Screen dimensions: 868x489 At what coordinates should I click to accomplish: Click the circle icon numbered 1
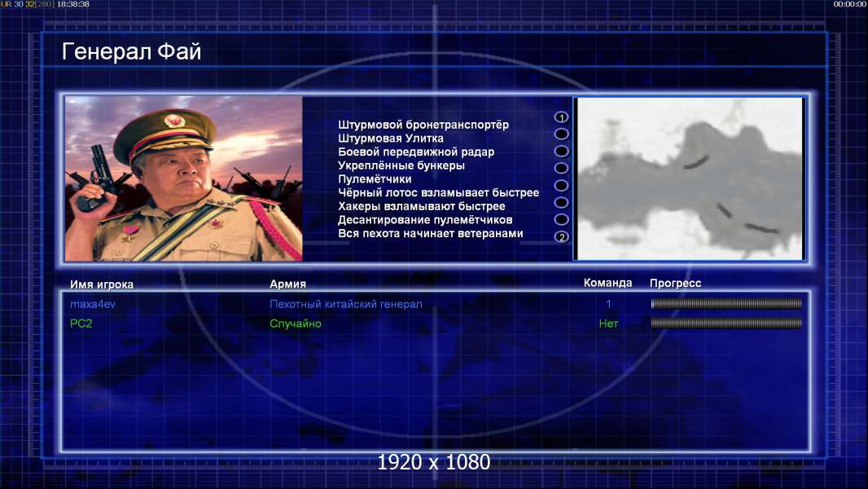click(x=561, y=117)
